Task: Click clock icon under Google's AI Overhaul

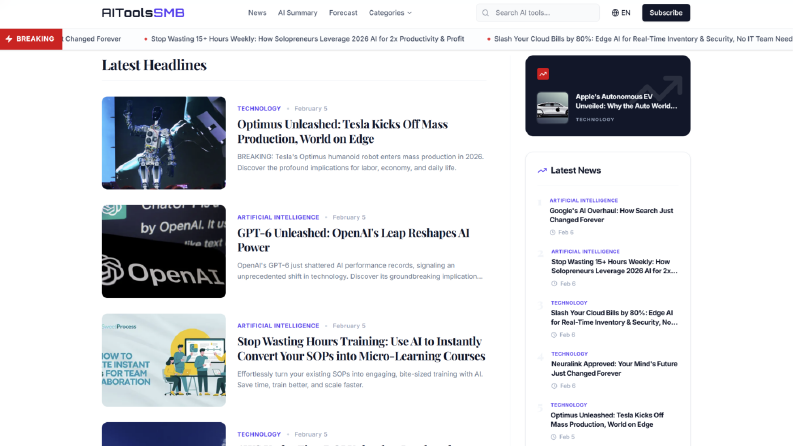Action: [x=553, y=233]
